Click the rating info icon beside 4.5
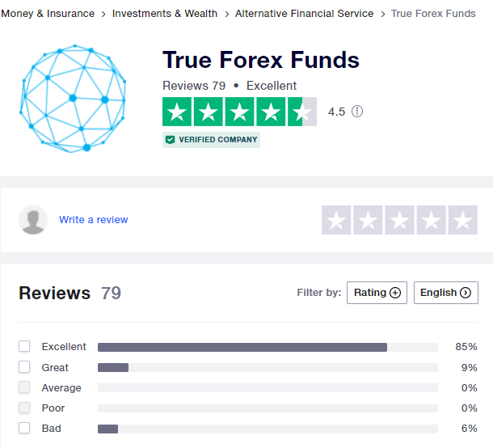 (x=357, y=112)
